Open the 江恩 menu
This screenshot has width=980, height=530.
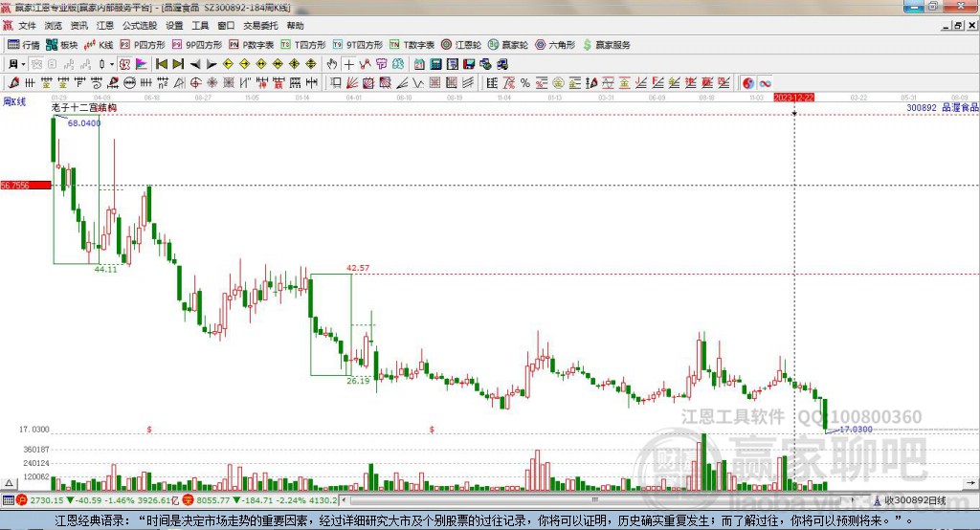point(105,26)
